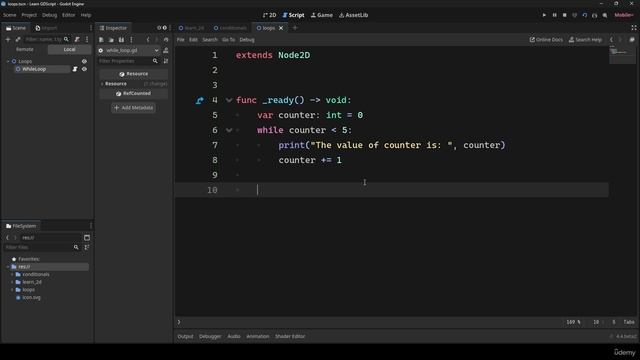Viewport: 640px width, 360px height.
Task: Make script editor floating window
Action: point(632,40)
